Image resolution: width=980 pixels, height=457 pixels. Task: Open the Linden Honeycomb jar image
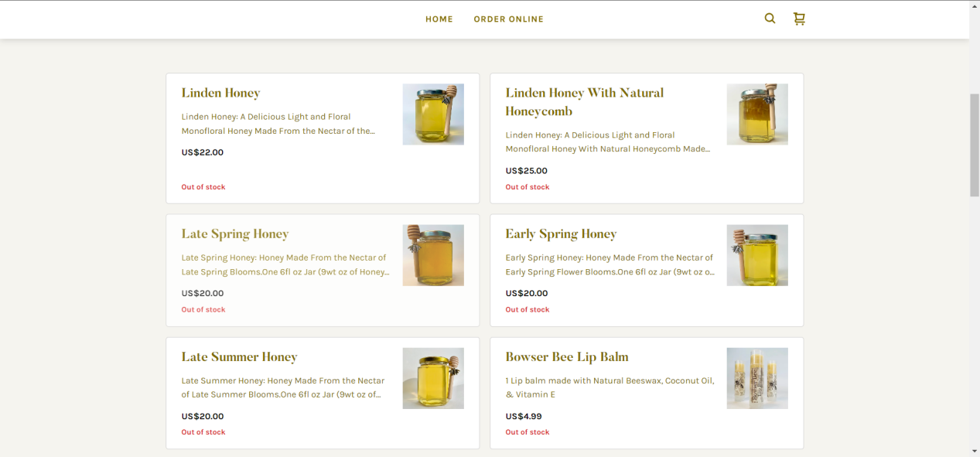756,114
